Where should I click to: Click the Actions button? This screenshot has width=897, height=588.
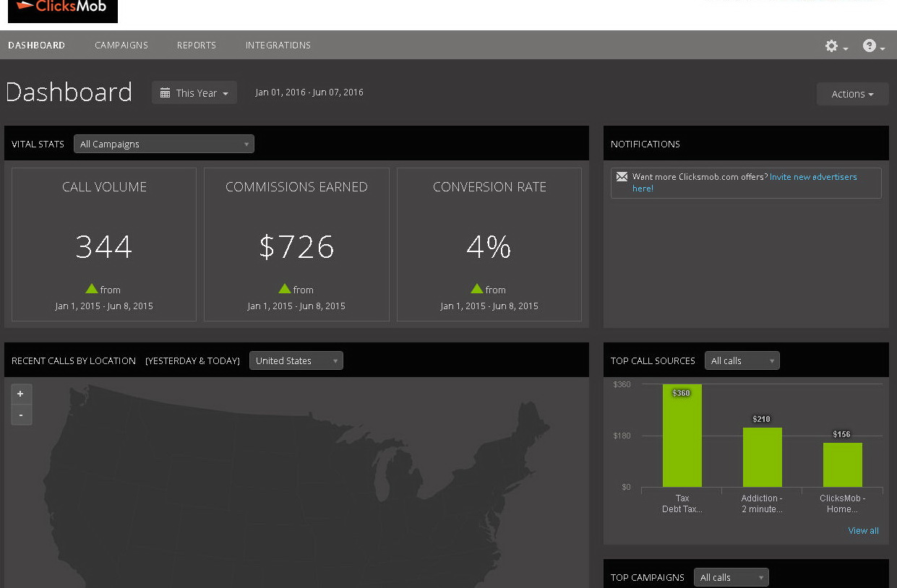point(852,94)
